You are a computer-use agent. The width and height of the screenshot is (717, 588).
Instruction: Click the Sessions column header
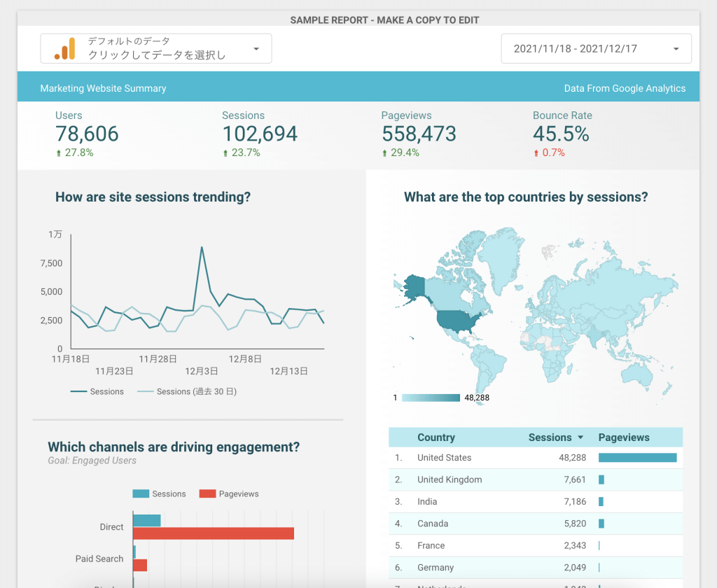550,437
